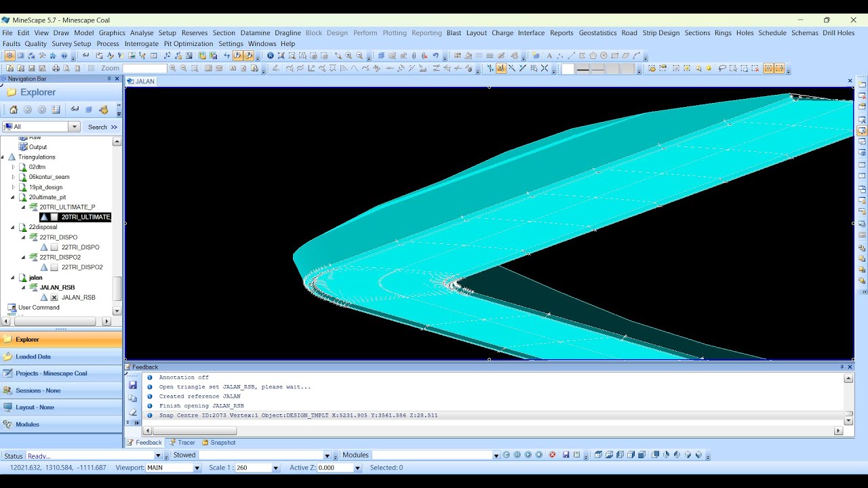Open Projects - Minescape Coal panel
868x488 pixels.
coord(61,373)
